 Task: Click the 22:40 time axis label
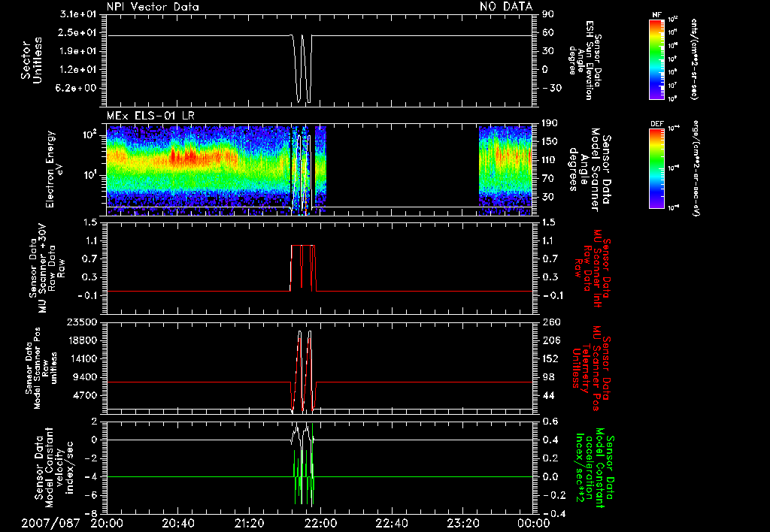tap(392, 523)
